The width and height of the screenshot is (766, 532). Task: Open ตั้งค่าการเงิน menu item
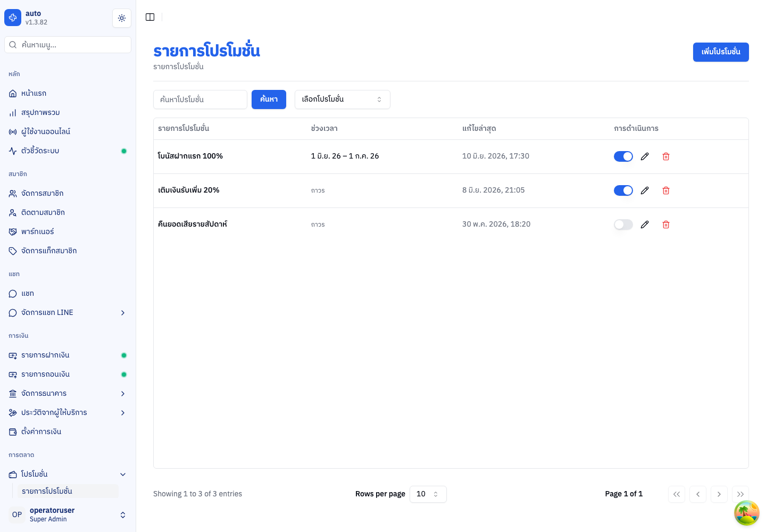point(68,432)
